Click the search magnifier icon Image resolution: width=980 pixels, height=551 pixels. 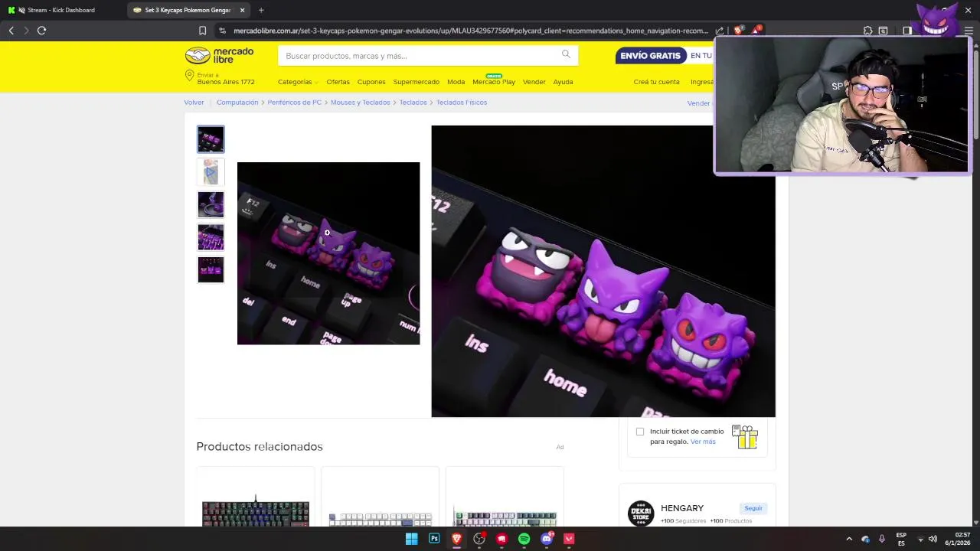tap(566, 54)
